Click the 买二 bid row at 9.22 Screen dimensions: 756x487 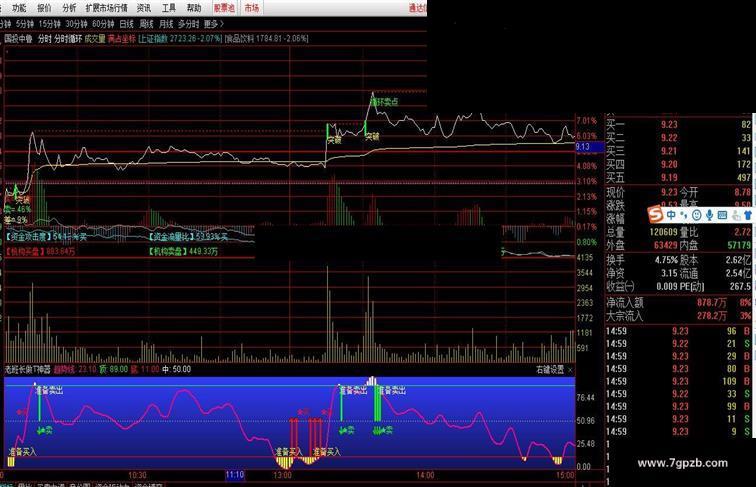click(678, 138)
